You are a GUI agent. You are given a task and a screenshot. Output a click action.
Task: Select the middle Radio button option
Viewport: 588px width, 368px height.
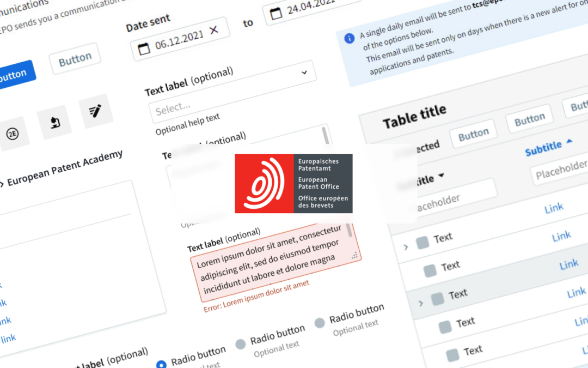240,344
